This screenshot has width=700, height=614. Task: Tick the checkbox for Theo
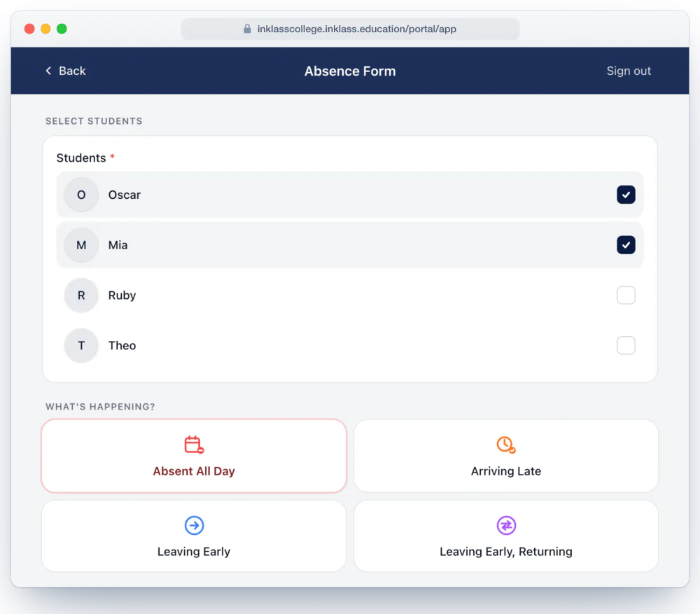626,346
